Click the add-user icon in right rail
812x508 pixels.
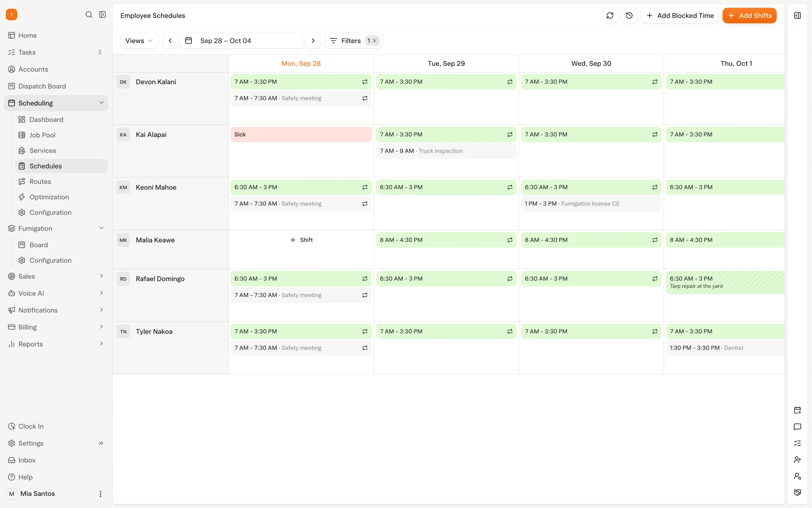point(797,460)
